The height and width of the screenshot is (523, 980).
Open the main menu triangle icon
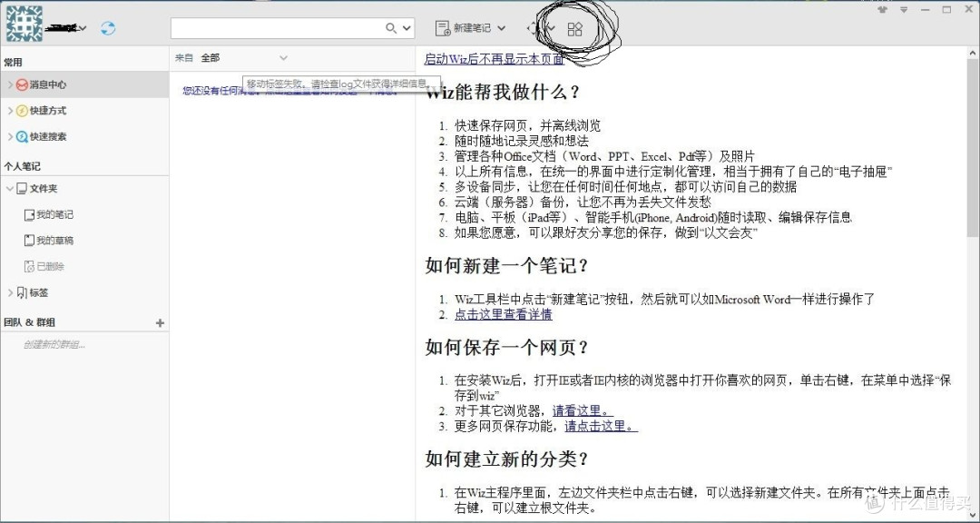click(x=904, y=10)
